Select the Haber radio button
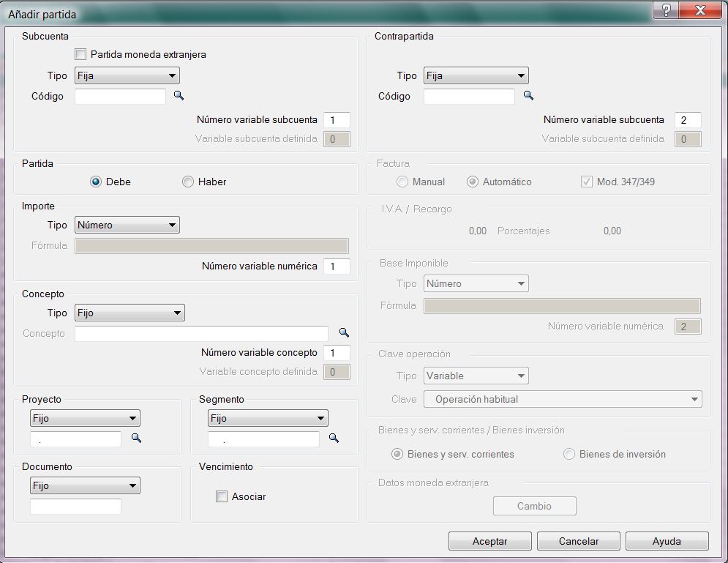The image size is (728, 563). tap(188, 182)
